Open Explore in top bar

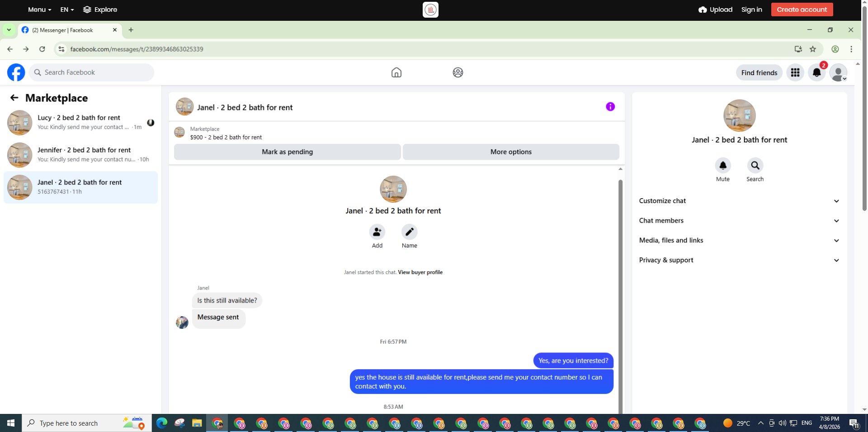point(100,9)
